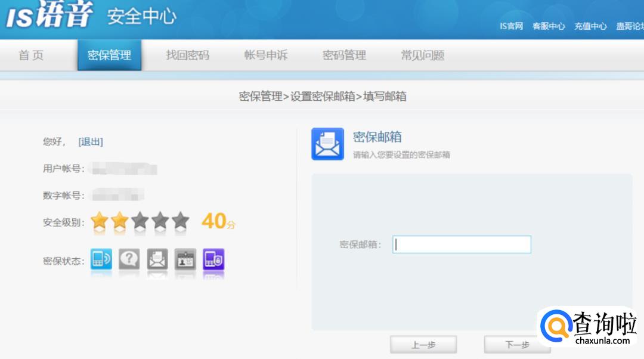Click the IS语音 logo
The width and height of the screenshot is (644, 359).
tap(49, 15)
